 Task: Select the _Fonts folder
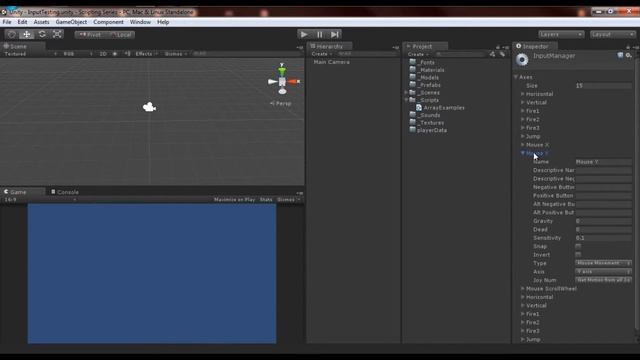click(422, 62)
